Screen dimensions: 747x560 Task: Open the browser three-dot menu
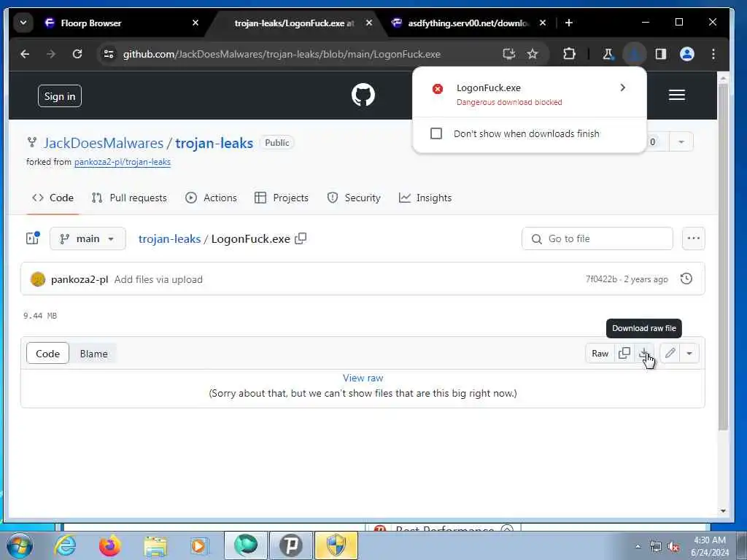713,54
